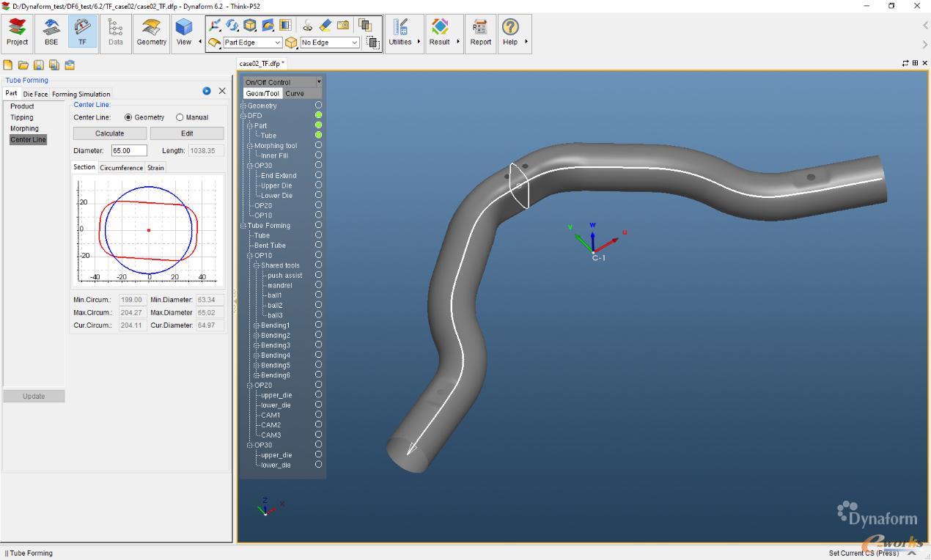Select the Manual center line radio button

click(x=180, y=117)
